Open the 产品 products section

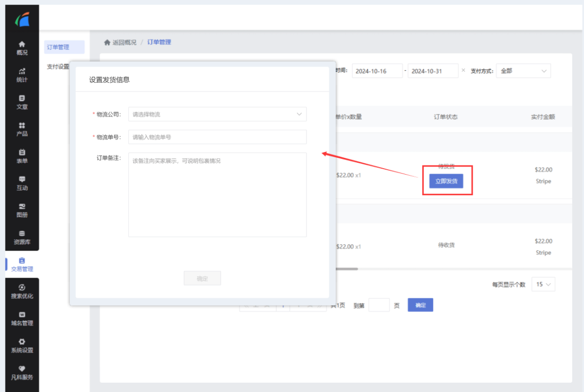pos(22,129)
